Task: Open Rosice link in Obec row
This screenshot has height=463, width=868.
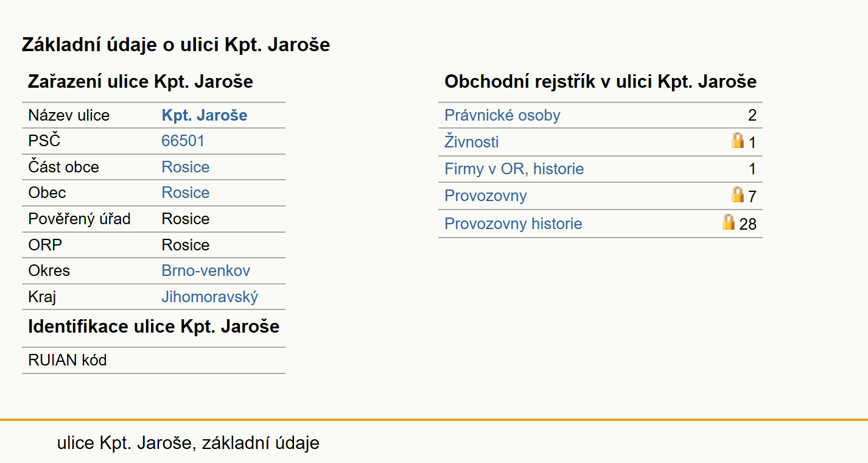Action: pos(186,193)
